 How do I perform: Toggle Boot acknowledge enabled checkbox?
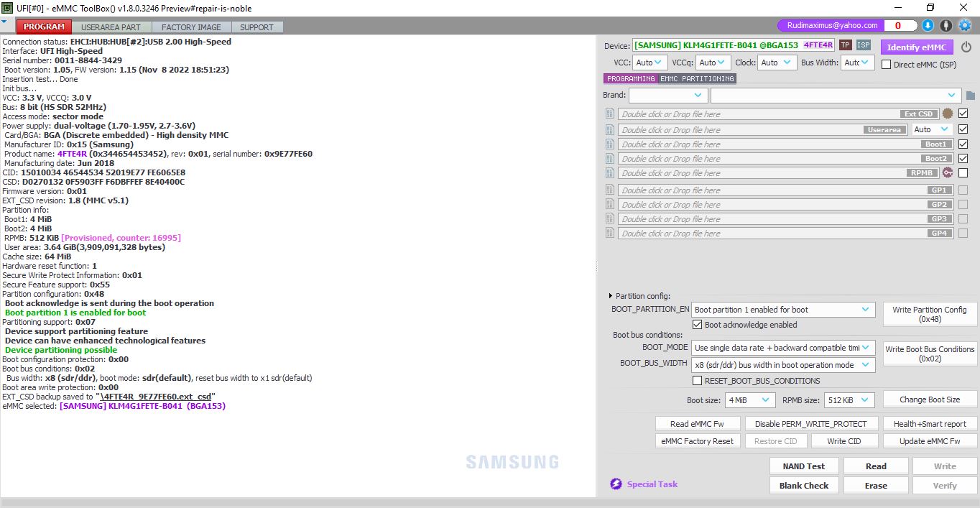pos(697,325)
